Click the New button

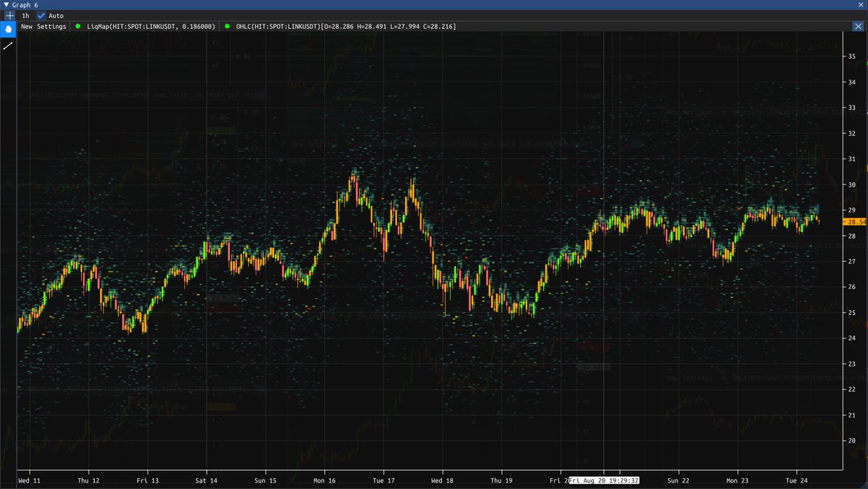pyautogui.click(x=27, y=26)
